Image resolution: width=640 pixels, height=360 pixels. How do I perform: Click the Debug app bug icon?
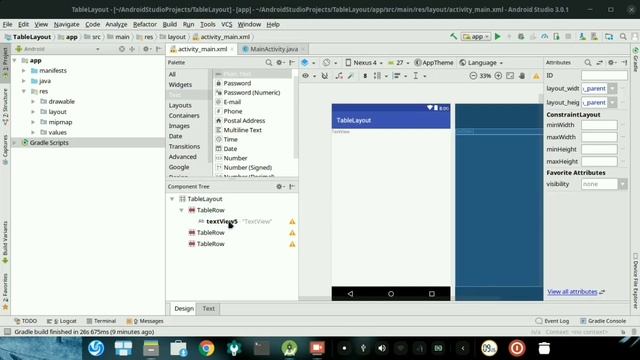tap(521, 37)
